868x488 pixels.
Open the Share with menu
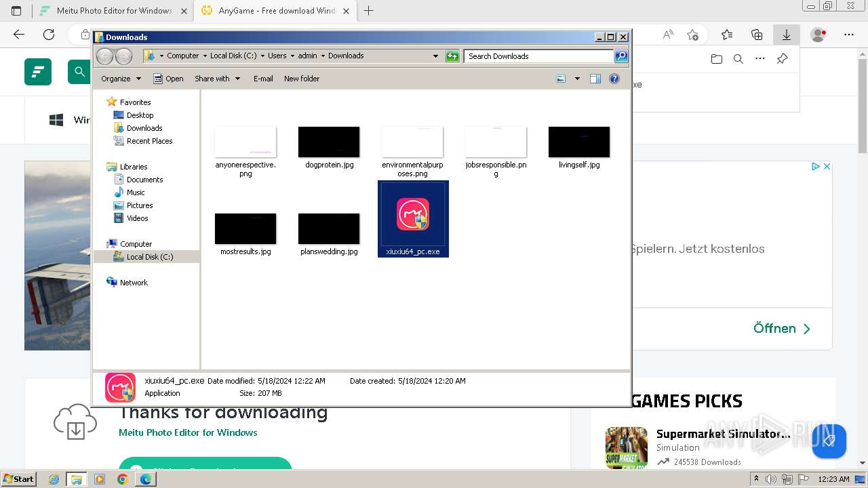tap(218, 79)
